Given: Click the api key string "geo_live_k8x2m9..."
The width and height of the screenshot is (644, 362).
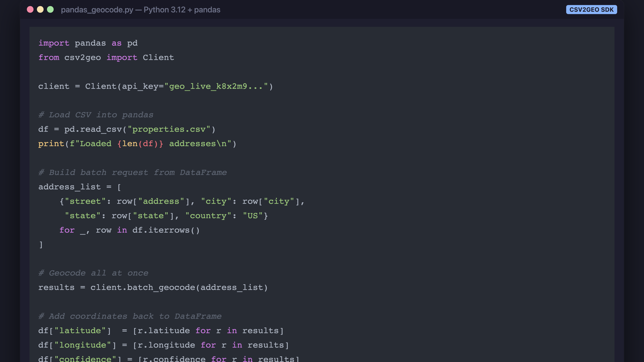Looking at the screenshot, I should 216,86.
